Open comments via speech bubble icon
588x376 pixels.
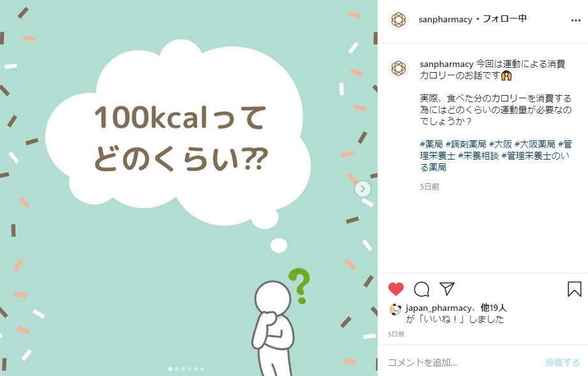pos(422,289)
